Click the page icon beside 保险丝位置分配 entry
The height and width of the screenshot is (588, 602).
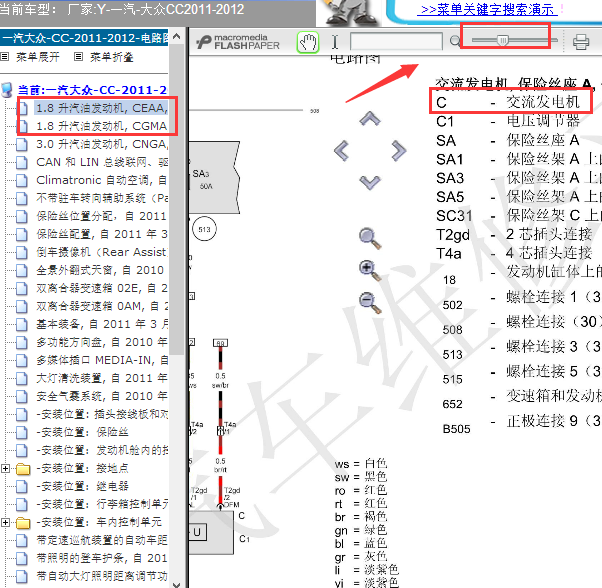coord(22,216)
